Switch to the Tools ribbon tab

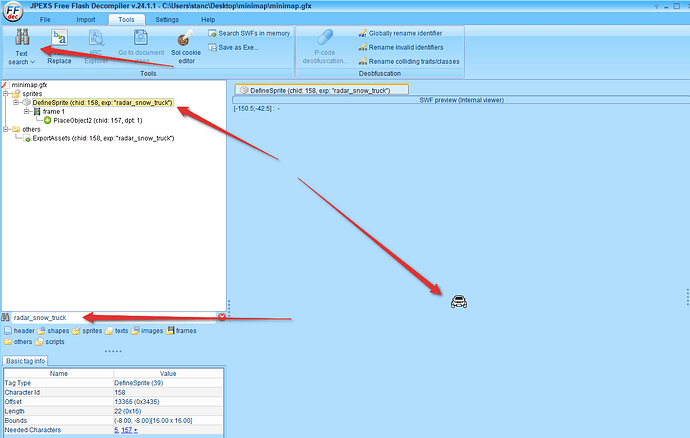pyautogui.click(x=126, y=20)
